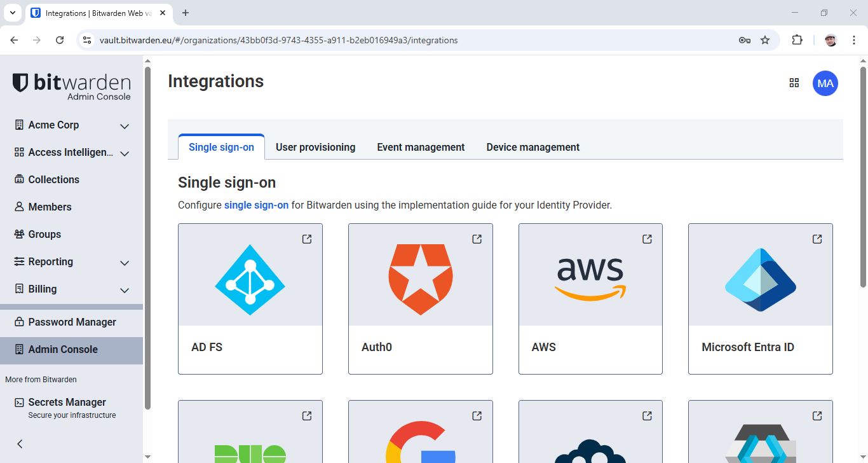
Task: Click the Microsoft Entra ID external link icon
Action: [817, 239]
